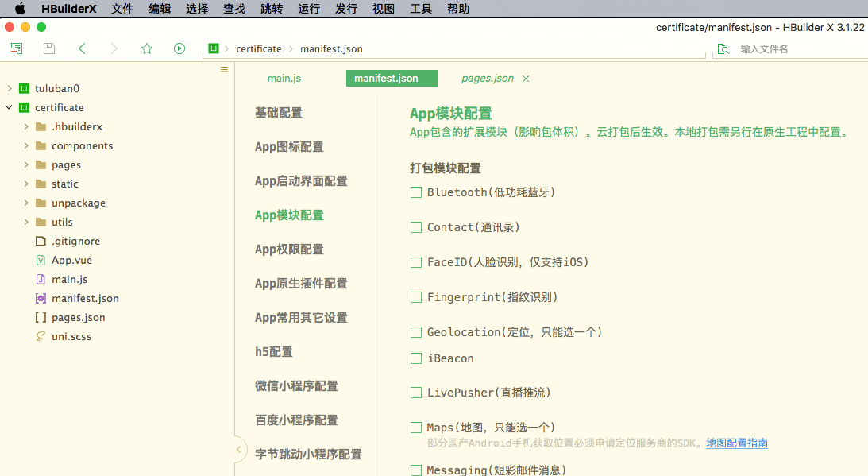868x476 pixels.
Task: Expand the components folder arrow
Action: (26, 145)
